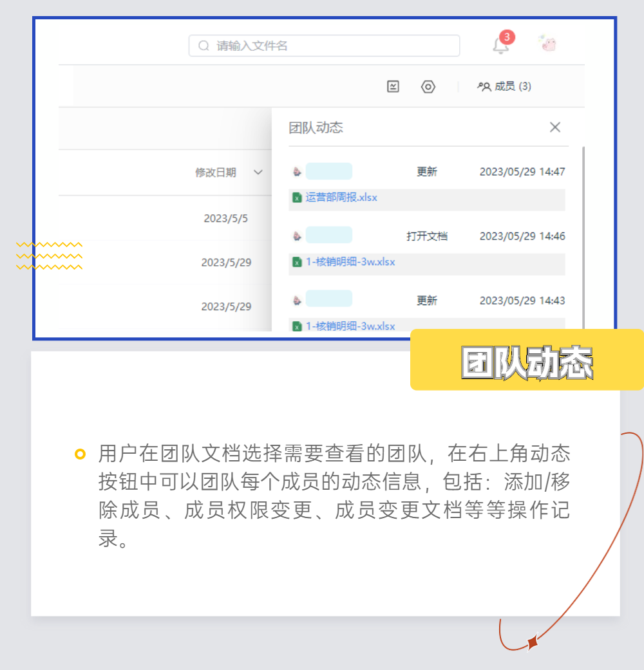Click Excel icon of 14:46 entry's file
Screen dimensions: 644x670
pos(297,262)
